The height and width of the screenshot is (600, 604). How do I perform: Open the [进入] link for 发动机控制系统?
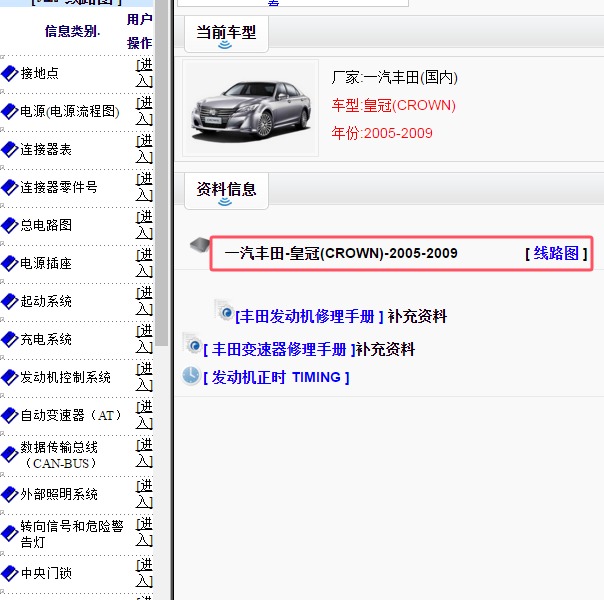tap(144, 377)
